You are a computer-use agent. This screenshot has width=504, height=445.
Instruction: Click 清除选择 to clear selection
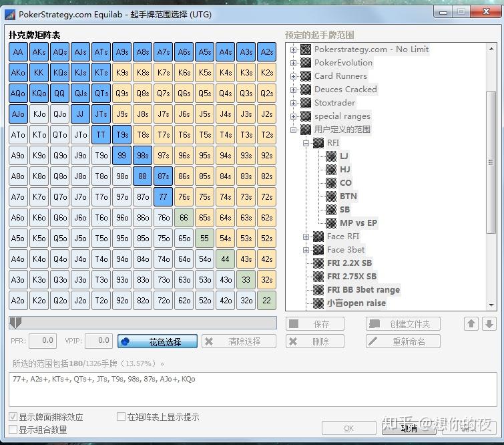click(239, 341)
